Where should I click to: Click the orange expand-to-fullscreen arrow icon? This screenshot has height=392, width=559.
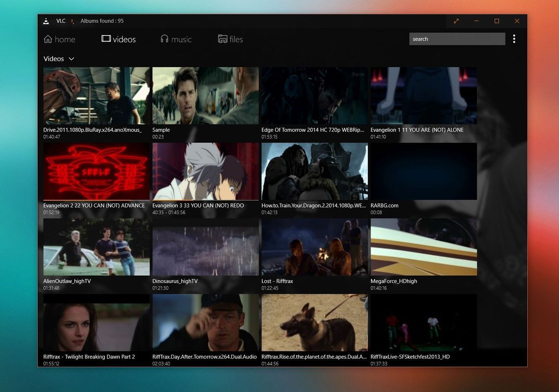[x=456, y=21]
